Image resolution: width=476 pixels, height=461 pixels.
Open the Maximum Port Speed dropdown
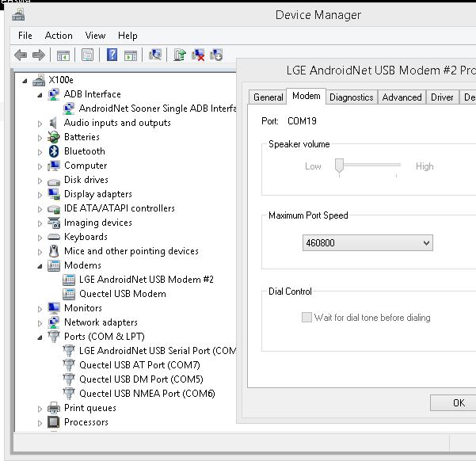click(x=367, y=243)
